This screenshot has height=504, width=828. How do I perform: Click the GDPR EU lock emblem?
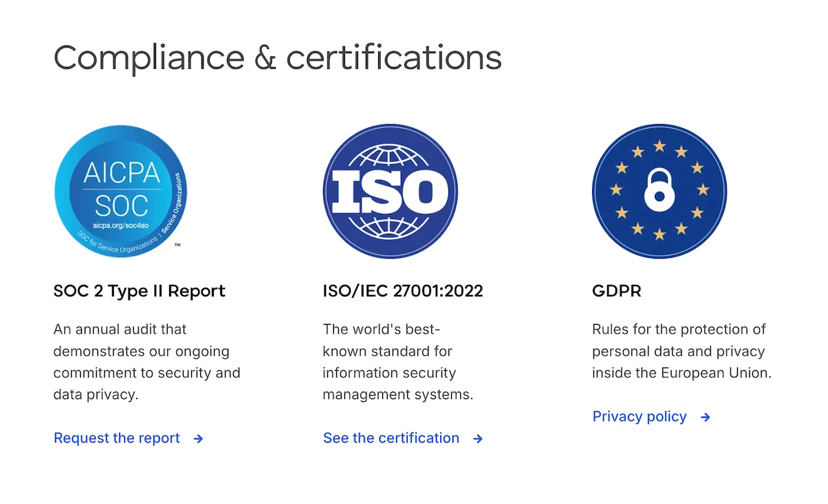[x=659, y=191]
